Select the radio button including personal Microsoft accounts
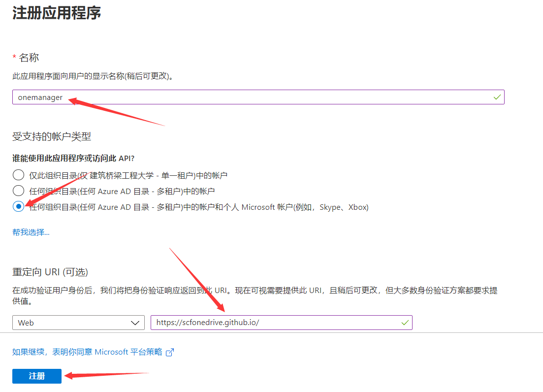The height and width of the screenshot is (392, 543). click(18, 207)
